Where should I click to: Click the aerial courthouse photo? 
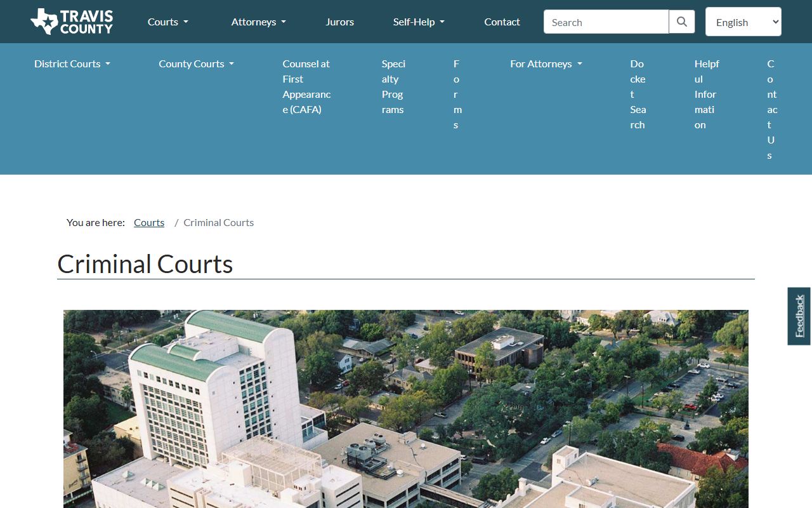(x=406, y=409)
